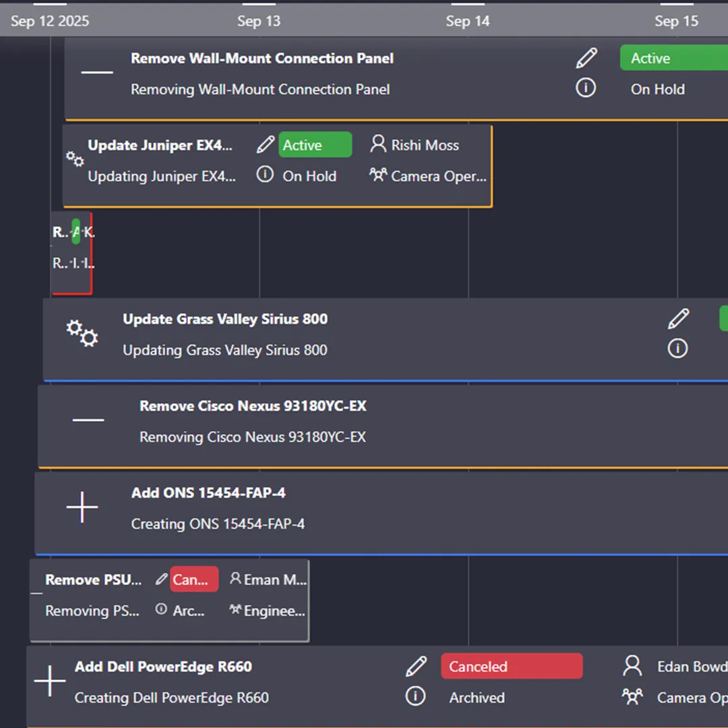Open Add Dell PowerEdge R660 title
The height and width of the screenshot is (728, 728).
163,667
